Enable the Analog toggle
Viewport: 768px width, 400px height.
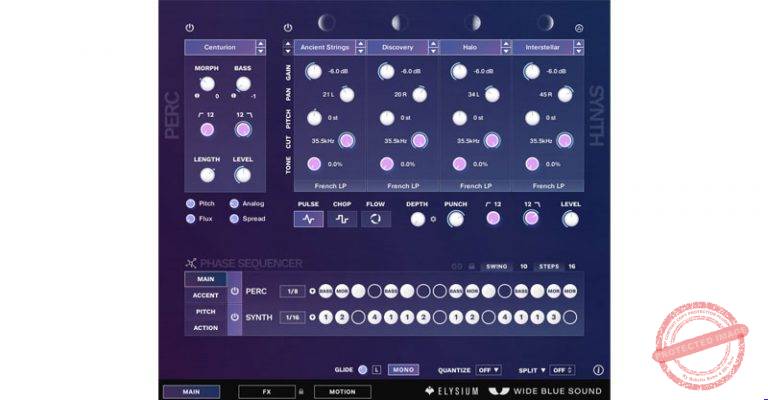point(234,204)
